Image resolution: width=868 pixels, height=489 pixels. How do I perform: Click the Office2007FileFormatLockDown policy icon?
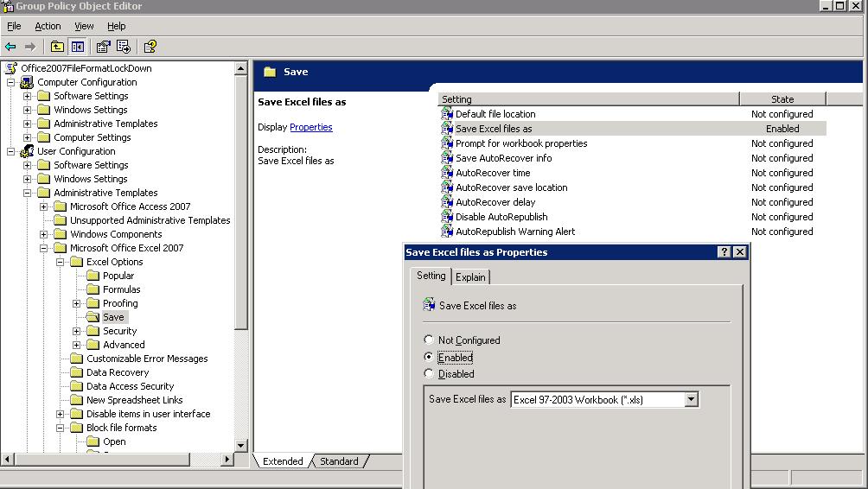pos(11,68)
